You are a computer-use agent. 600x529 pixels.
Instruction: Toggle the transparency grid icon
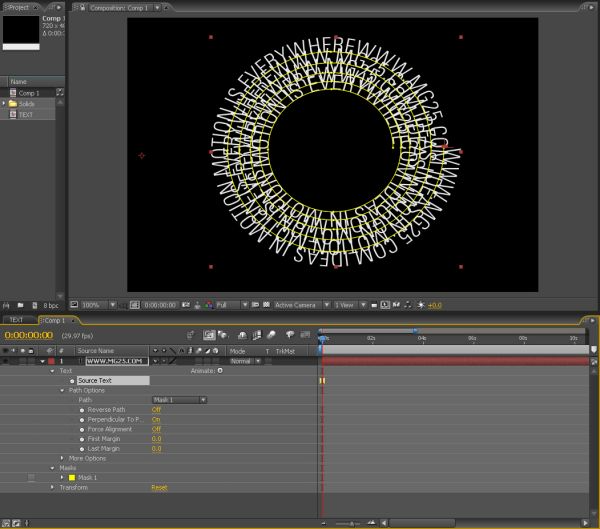(266, 305)
